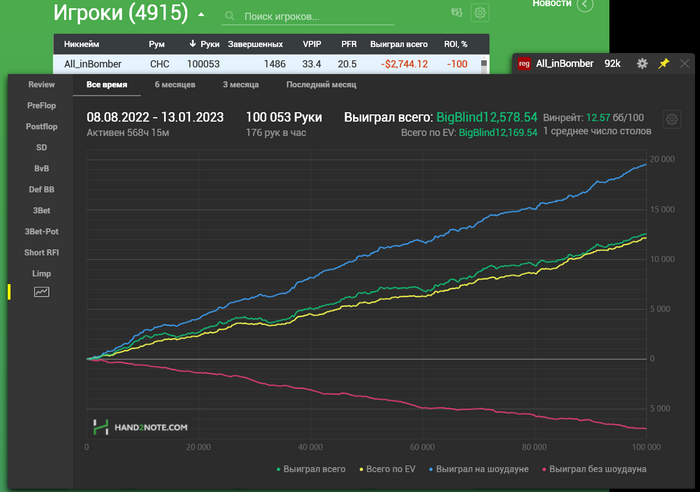
Task: Sort by ROI, % column header
Action: 455,44
